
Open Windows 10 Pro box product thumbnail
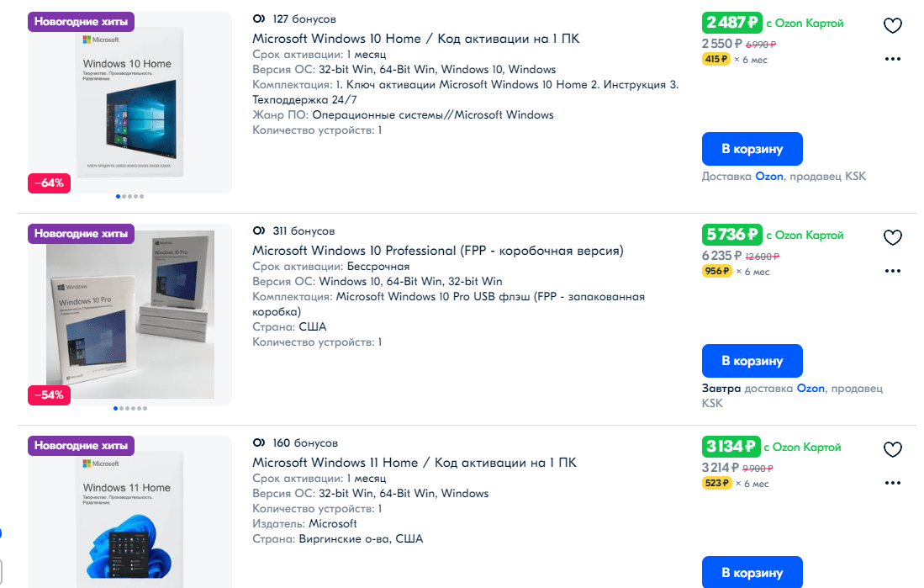(x=129, y=315)
